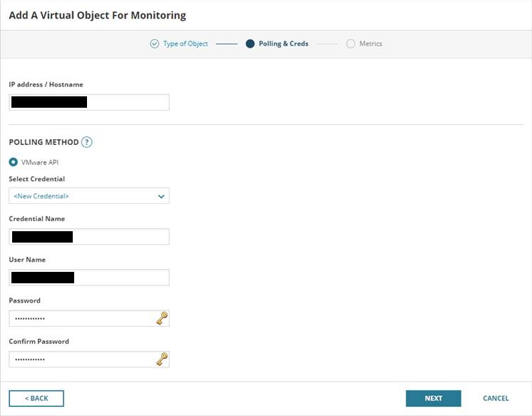Click the BACK button

[x=36, y=398]
